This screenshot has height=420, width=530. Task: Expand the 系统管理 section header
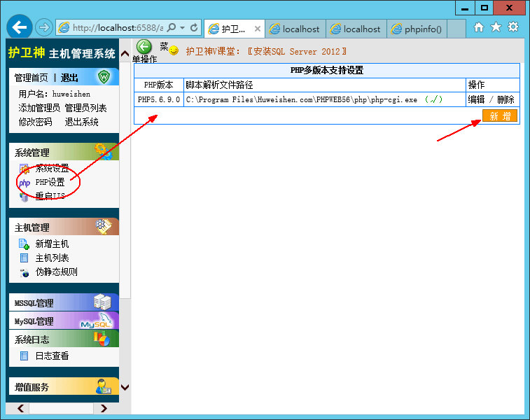pos(64,152)
